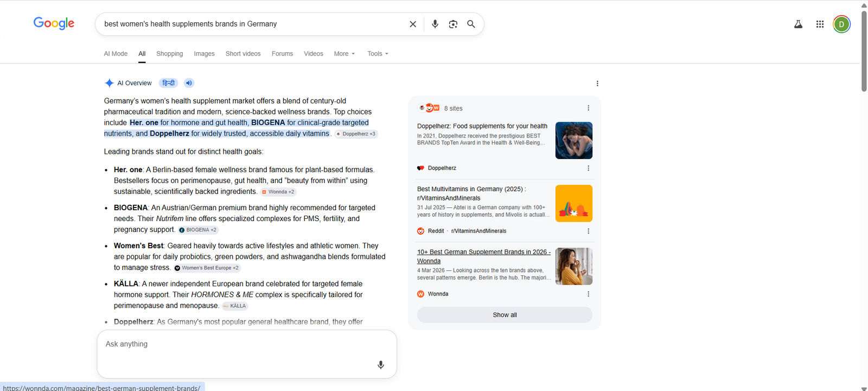This screenshot has width=868, height=391.
Task: Open the Images tab
Action: point(204,54)
